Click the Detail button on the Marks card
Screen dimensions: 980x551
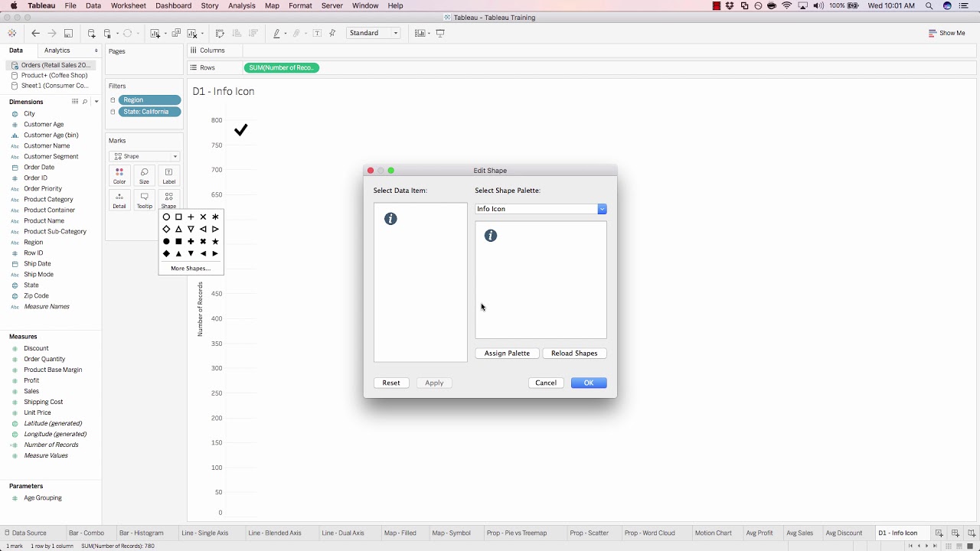click(119, 200)
